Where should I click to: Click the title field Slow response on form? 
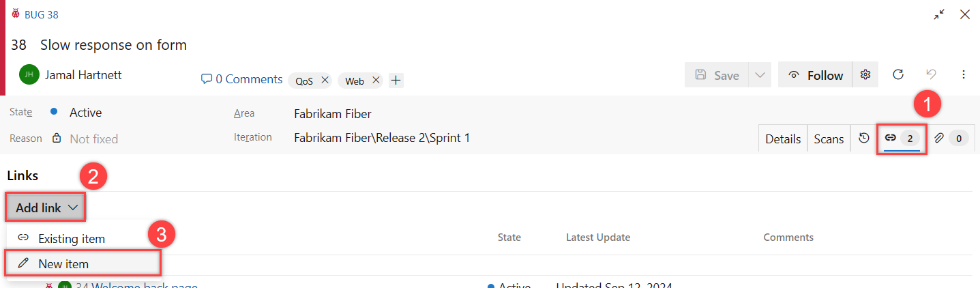click(113, 45)
